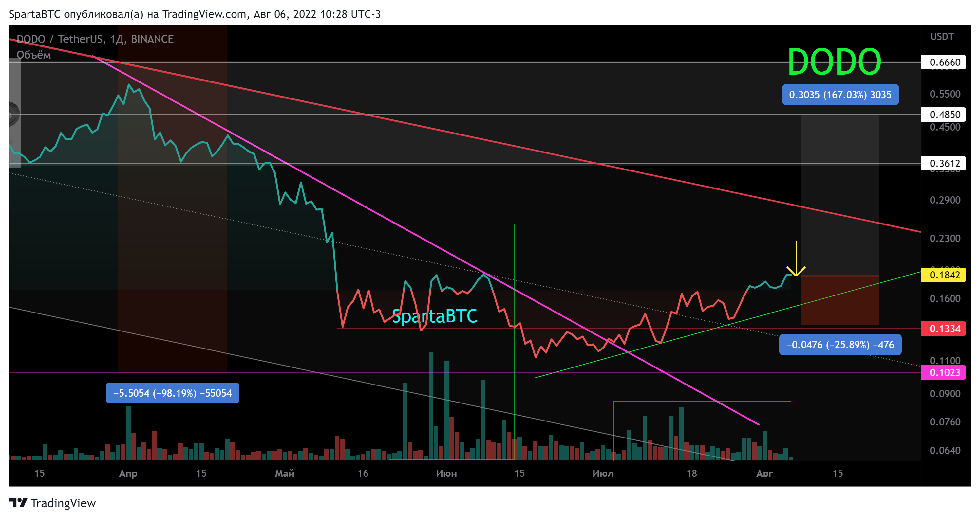980x519 pixels.
Task: Click the Июн date on time axis
Action: point(446,474)
